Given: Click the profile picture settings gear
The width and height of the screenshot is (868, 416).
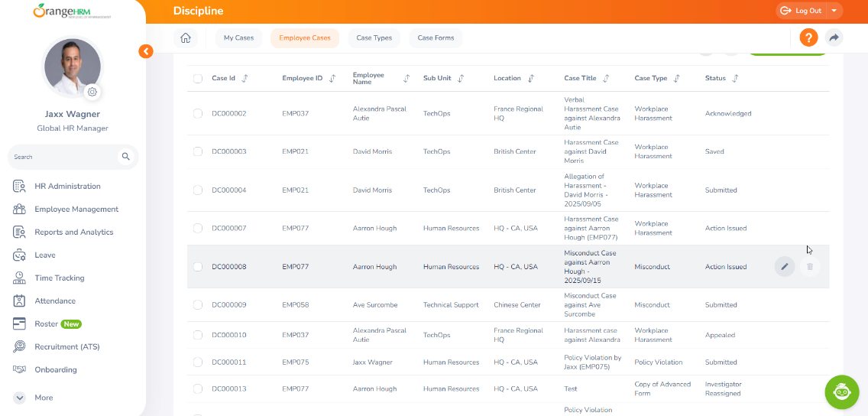Looking at the screenshot, I should coord(92,92).
